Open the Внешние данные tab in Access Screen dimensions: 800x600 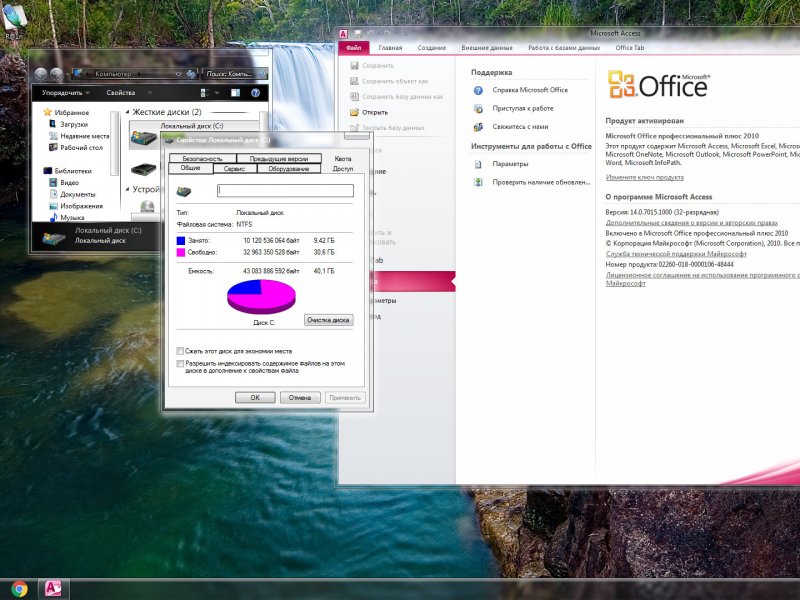coord(487,48)
